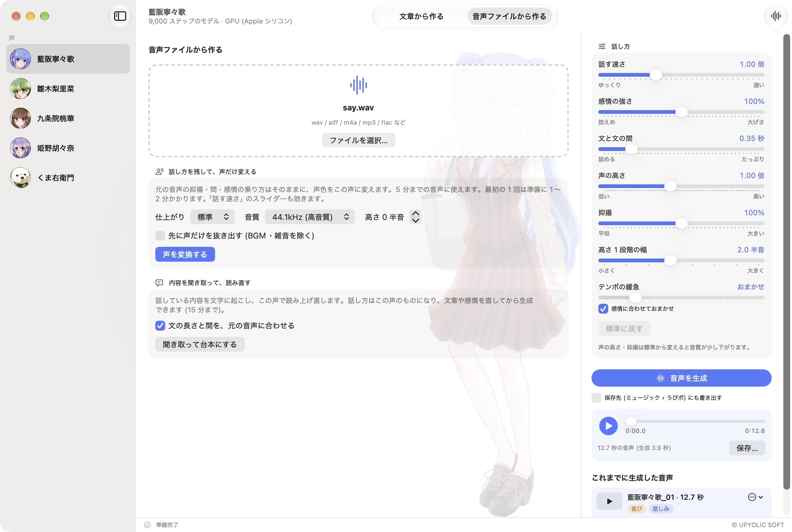Click the 喜び emotion tag
Viewport: 792px width, 532px height.
[636, 508]
